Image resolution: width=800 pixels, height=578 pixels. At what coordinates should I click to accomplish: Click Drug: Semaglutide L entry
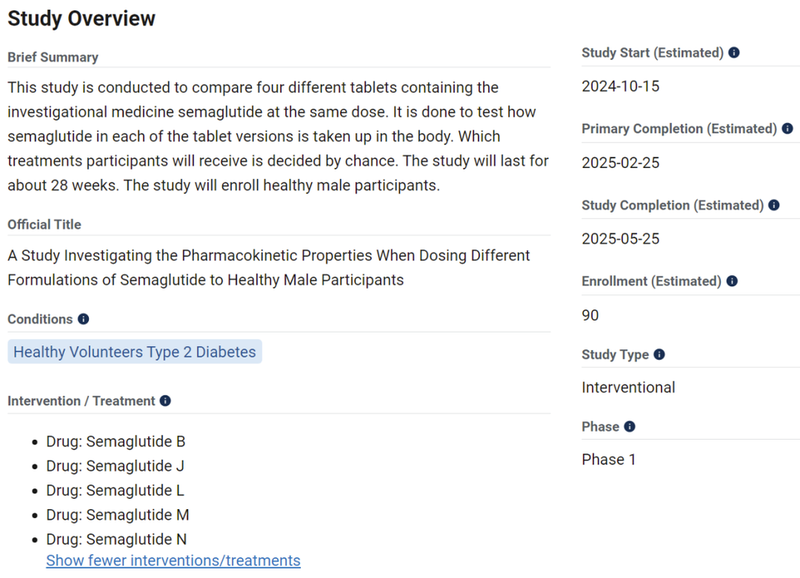pyautogui.click(x=115, y=491)
